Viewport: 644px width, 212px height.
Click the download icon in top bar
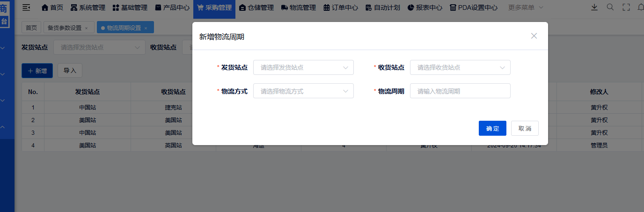click(x=594, y=7)
